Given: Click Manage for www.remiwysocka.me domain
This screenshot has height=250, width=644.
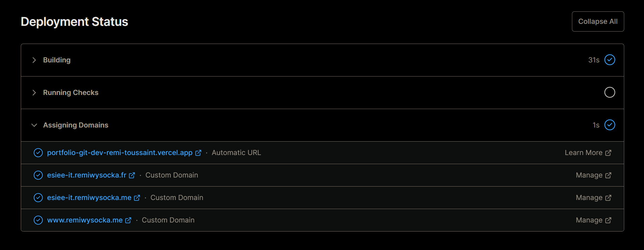Looking at the screenshot, I should (593, 220).
